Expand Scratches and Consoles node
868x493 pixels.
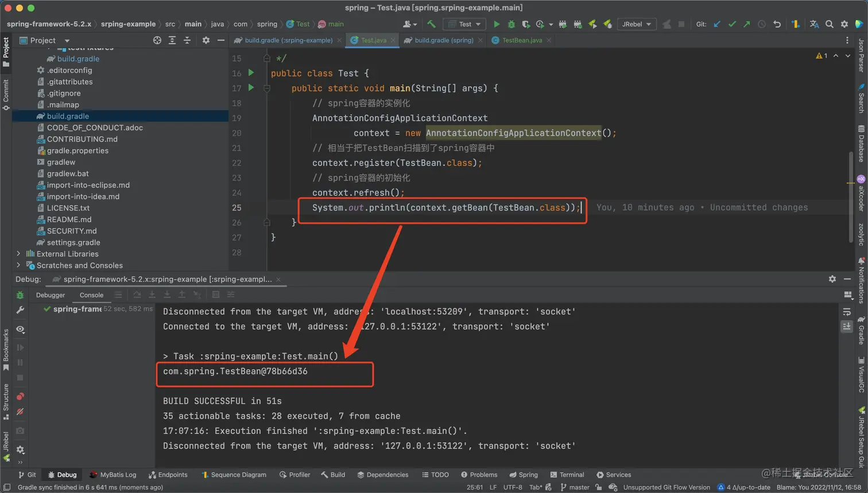click(x=18, y=265)
